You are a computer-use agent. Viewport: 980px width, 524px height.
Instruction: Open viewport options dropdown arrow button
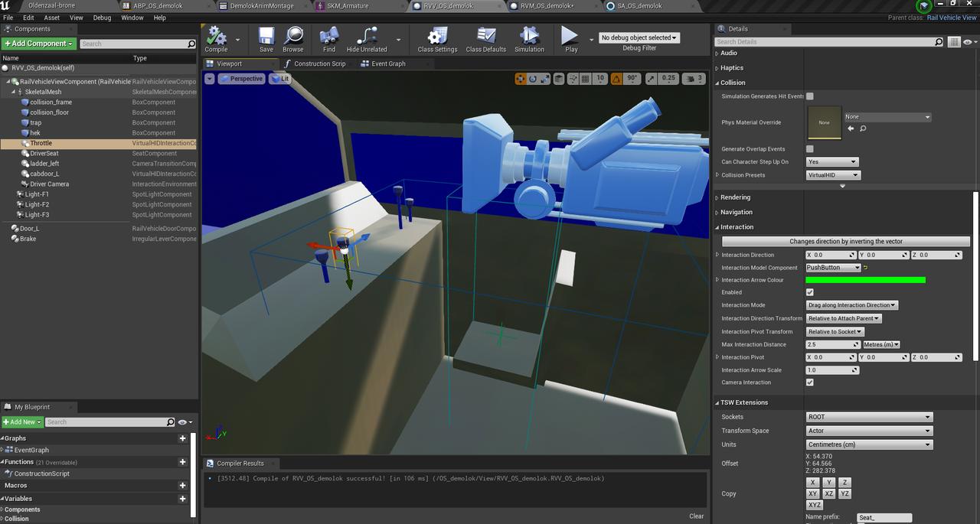click(x=210, y=79)
